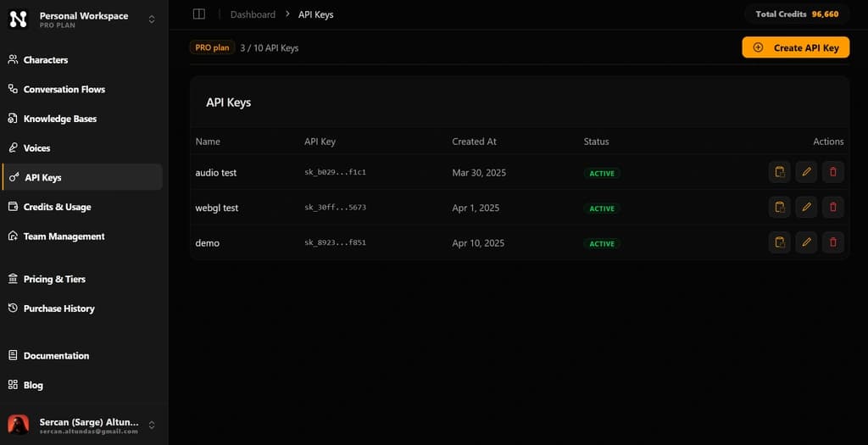Click ACTIVE status of webgl test

(602, 209)
